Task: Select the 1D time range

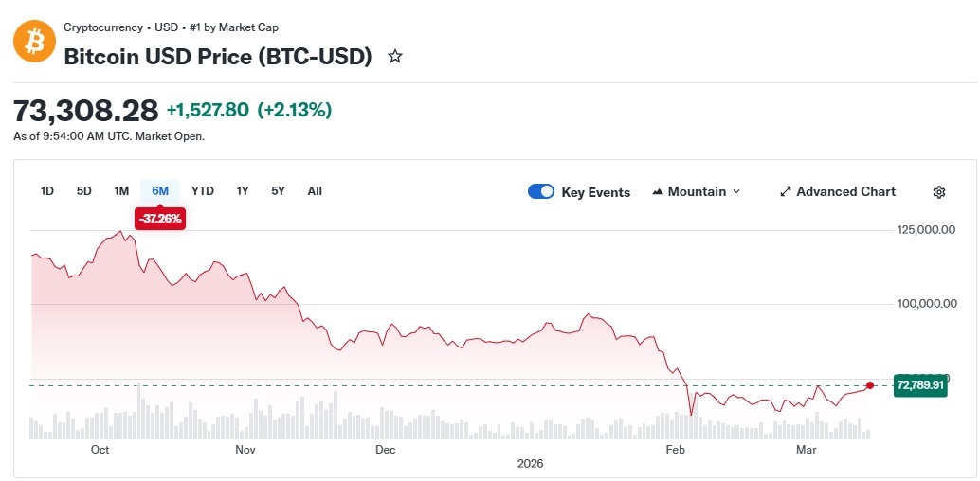Action: (47, 191)
